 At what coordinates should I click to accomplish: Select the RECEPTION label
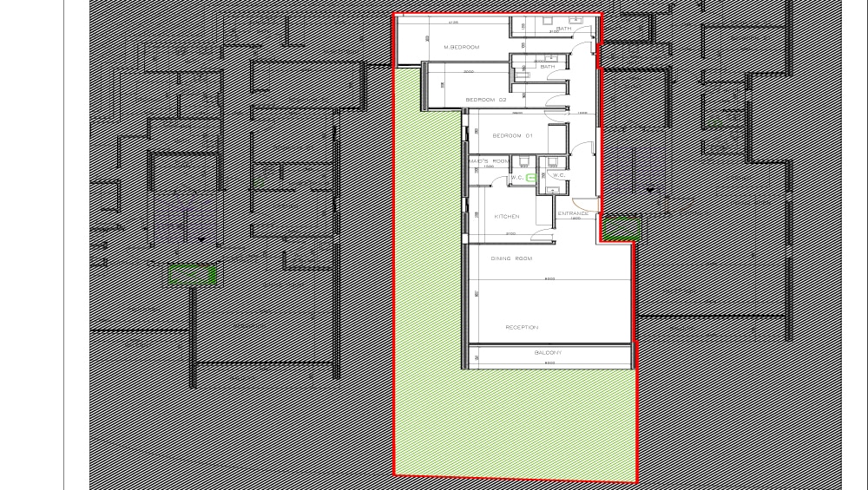tap(522, 328)
